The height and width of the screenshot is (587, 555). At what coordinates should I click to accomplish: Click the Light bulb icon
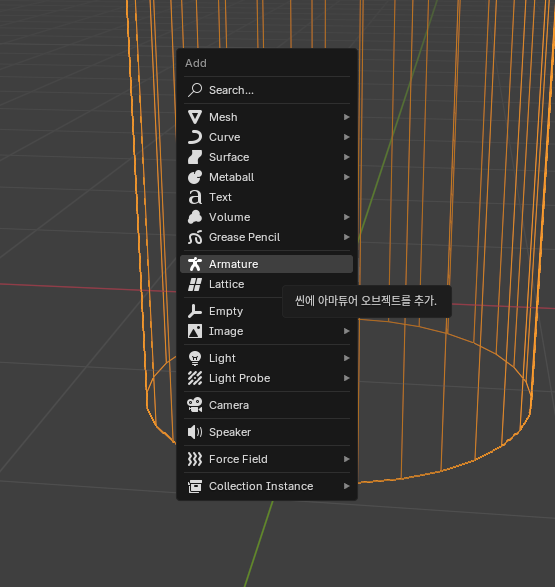point(195,358)
